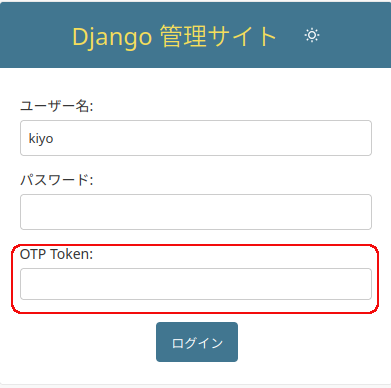
Task: Submit the form with ログイン button
Action: click(x=197, y=342)
